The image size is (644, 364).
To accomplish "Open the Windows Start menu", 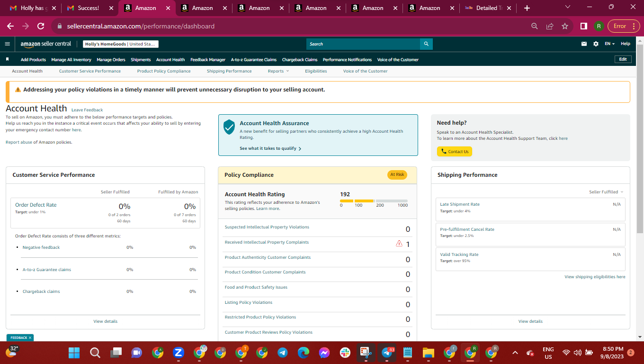I will pos(74,353).
